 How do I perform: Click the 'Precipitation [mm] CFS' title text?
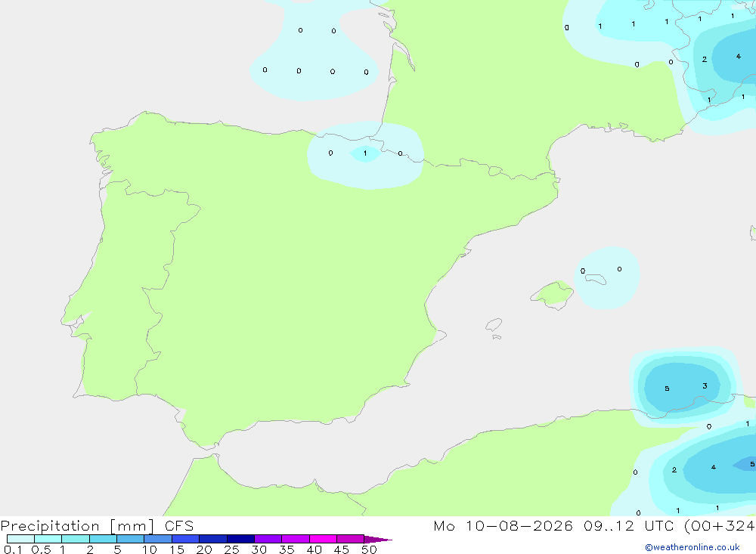point(97,525)
